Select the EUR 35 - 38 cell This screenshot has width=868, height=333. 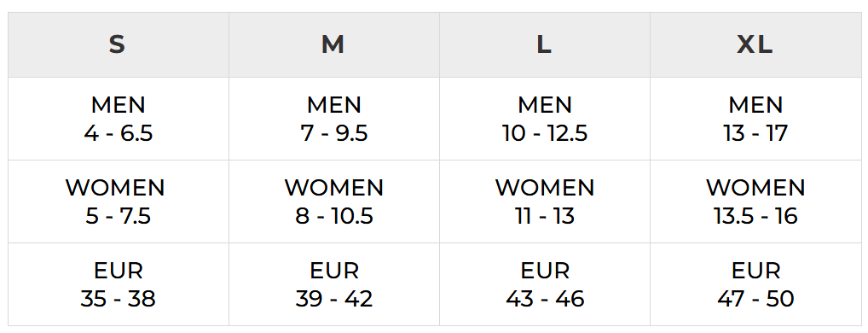pyautogui.click(x=118, y=284)
